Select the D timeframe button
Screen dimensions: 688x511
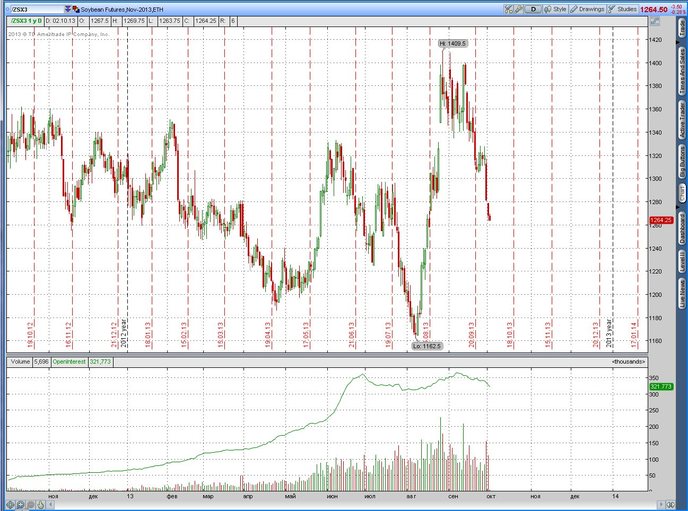pos(534,8)
